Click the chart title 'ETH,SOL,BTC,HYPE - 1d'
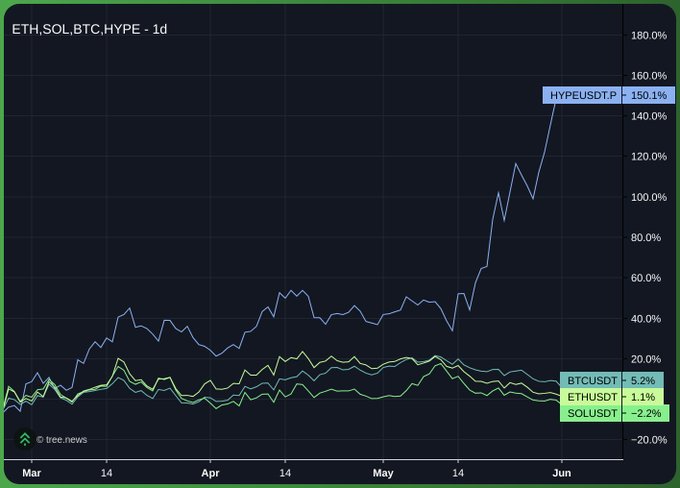 point(89,29)
